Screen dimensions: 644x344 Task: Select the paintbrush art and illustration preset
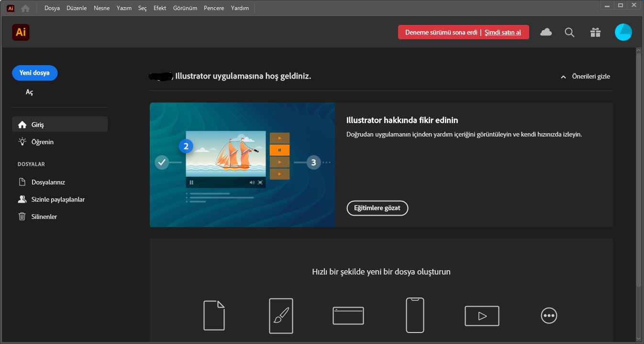281,316
